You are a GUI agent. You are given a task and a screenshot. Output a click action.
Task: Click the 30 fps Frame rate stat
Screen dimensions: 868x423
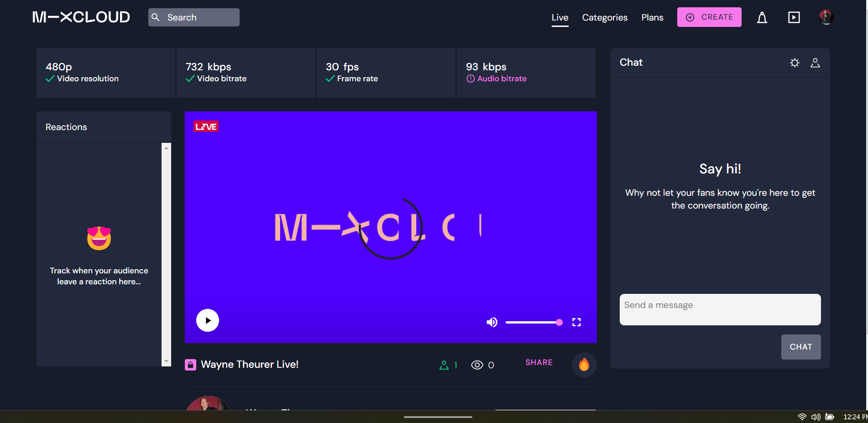point(386,73)
